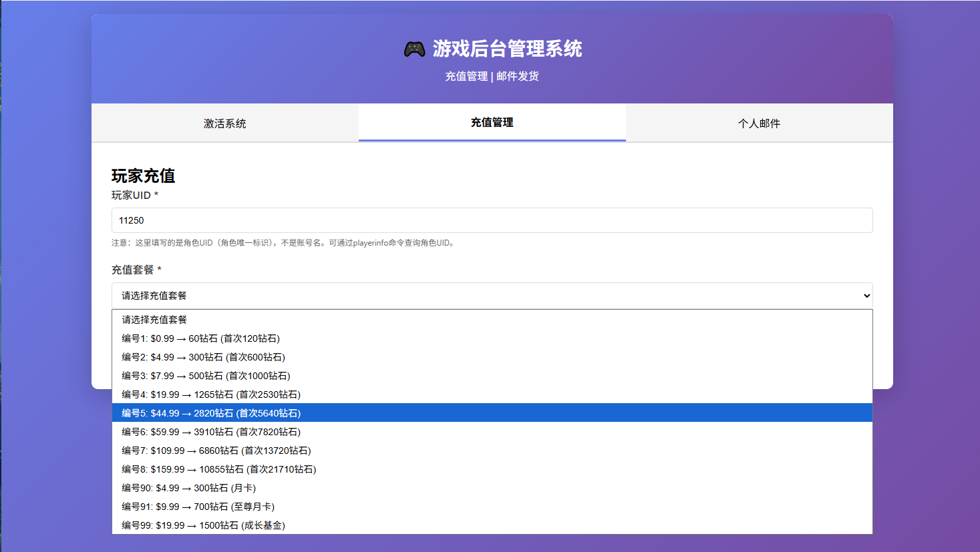Image resolution: width=980 pixels, height=552 pixels.
Task: Open the 个人邮件 tab
Action: [759, 123]
